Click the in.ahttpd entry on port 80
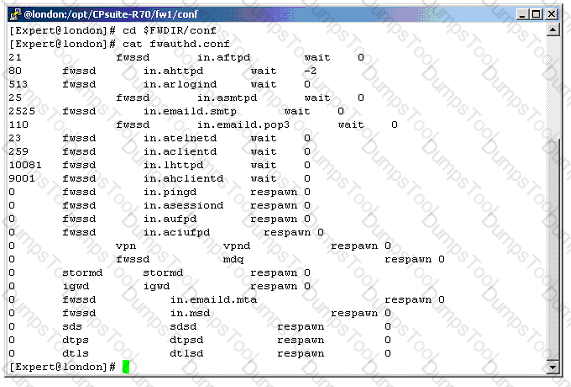This screenshot has height=387, width=571. tap(173, 71)
